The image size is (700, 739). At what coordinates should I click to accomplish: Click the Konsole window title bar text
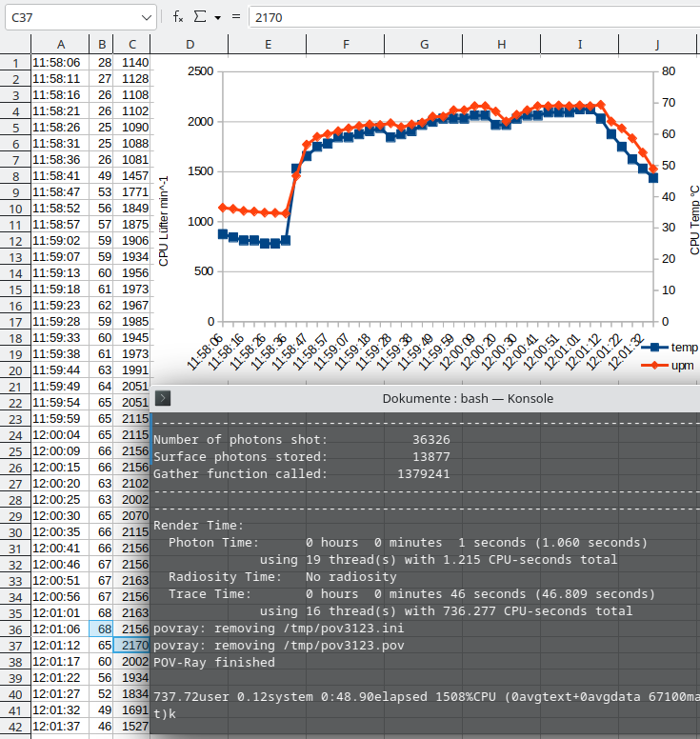click(x=468, y=399)
